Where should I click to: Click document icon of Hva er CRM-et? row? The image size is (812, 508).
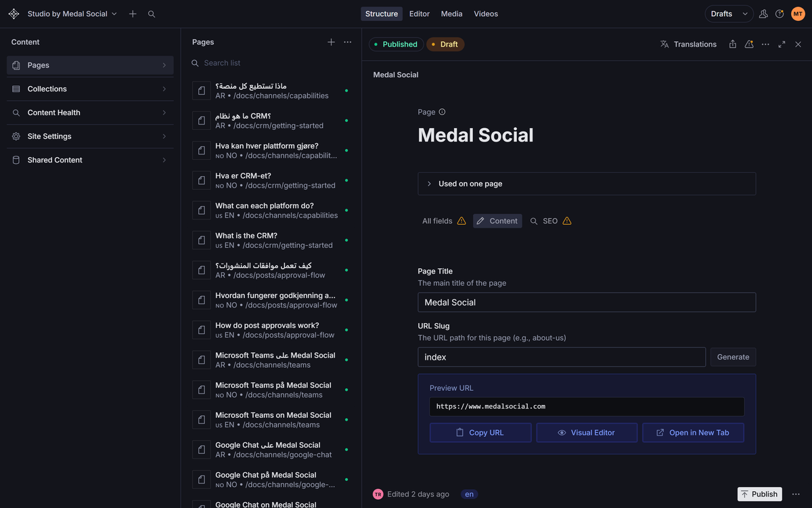click(x=202, y=180)
